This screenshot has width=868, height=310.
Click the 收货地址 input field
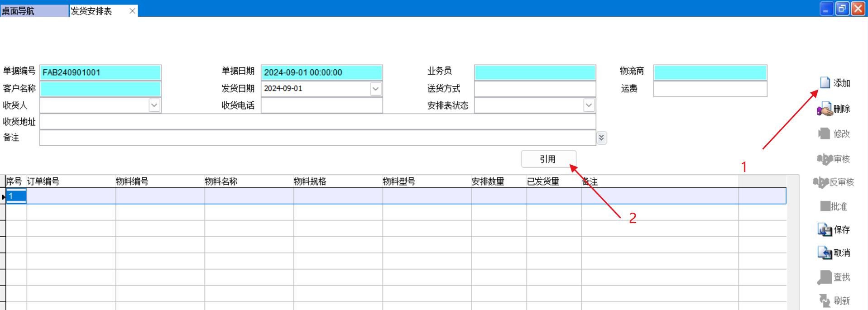317,122
